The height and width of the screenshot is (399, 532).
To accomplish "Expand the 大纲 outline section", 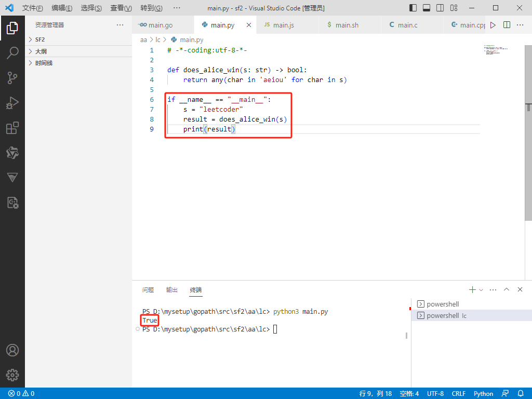I will tap(79, 51).
